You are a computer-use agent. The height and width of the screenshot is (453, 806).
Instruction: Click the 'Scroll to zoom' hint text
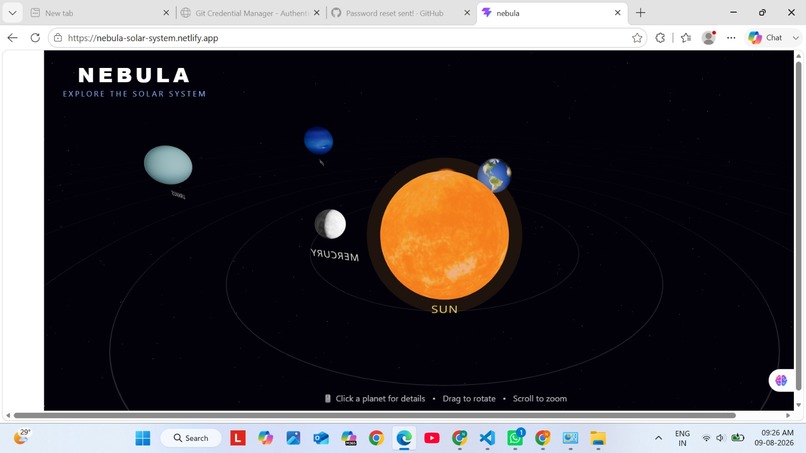coord(540,398)
